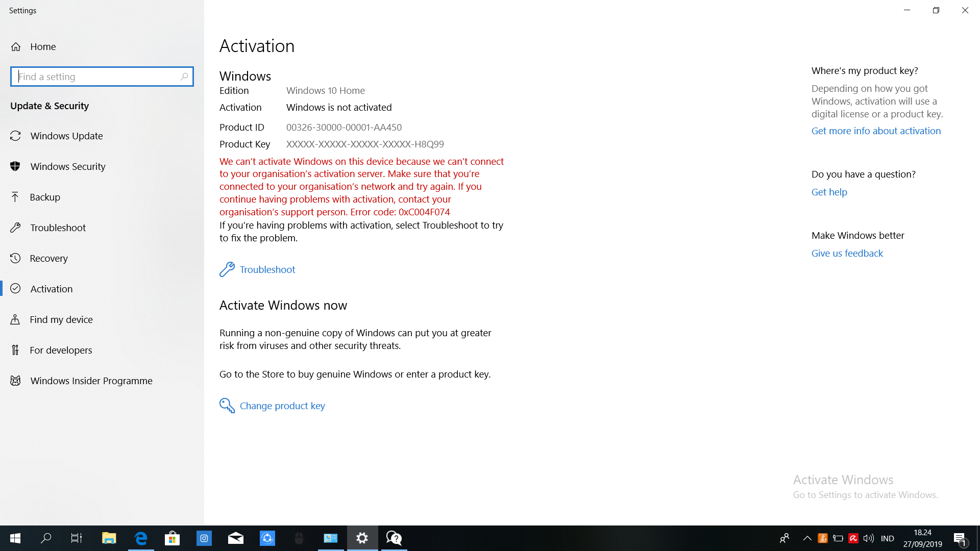Open the blue circular-arrows app in taskbar

pyautogui.click(x=267, y=538)
